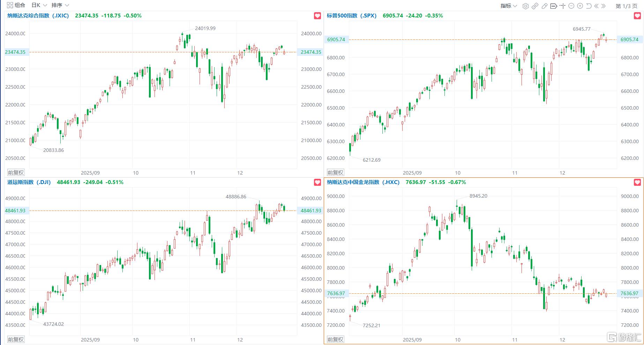This screenshot has height=345, width=644.
Task: Open the 排序 sort dropdown
Action: coord(60,5)
